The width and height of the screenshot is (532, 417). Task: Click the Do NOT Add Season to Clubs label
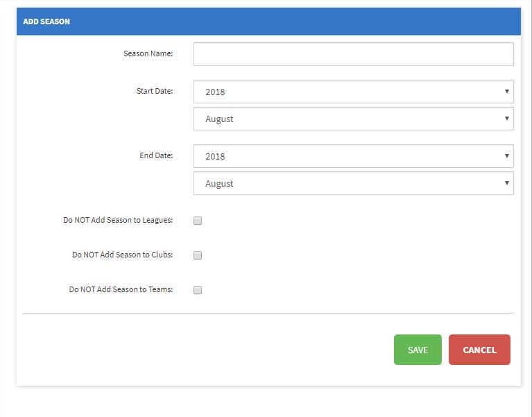[x=123, y=255]
